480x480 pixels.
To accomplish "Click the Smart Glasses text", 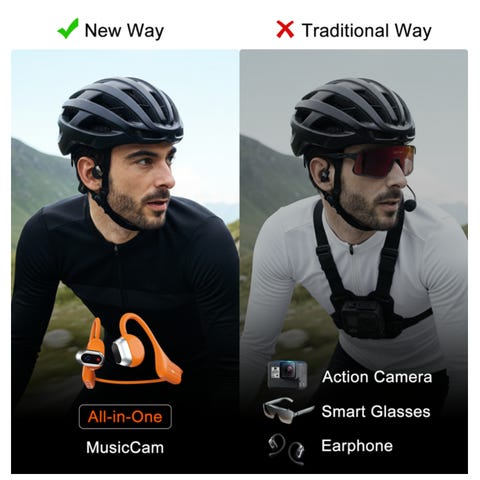I will (376, 411).
